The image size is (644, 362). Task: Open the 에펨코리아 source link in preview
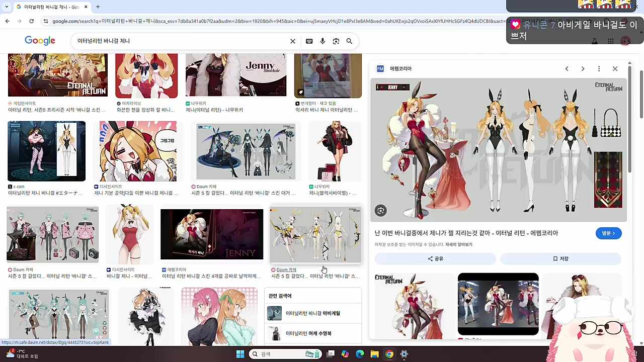click(x=400, y=68)
